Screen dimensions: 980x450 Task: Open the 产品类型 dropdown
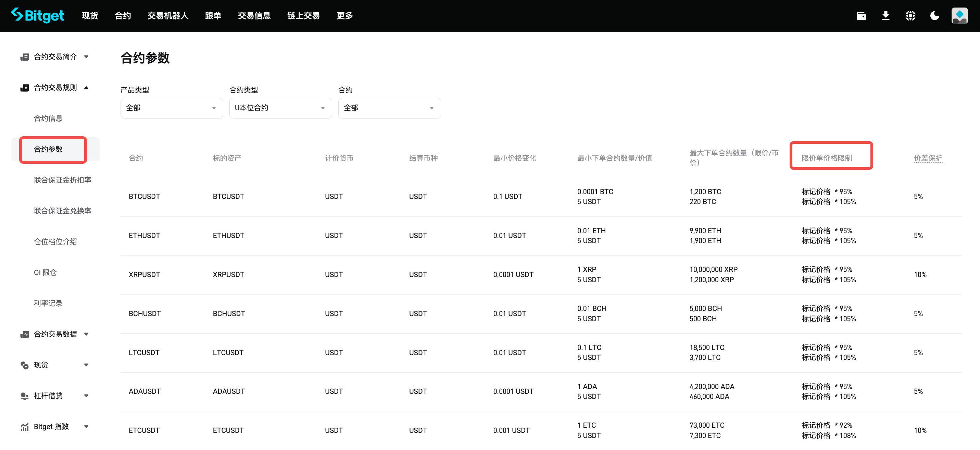click(x=171, y=108)
